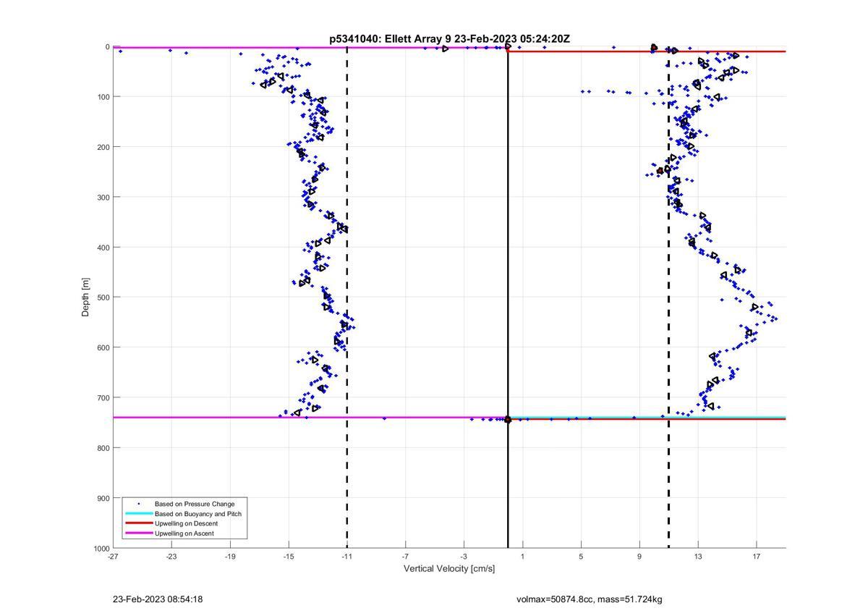Click x-axis tick label '-27'
Image resolution: width=868 pixels, height=616 pixels.
pos(113,557)
